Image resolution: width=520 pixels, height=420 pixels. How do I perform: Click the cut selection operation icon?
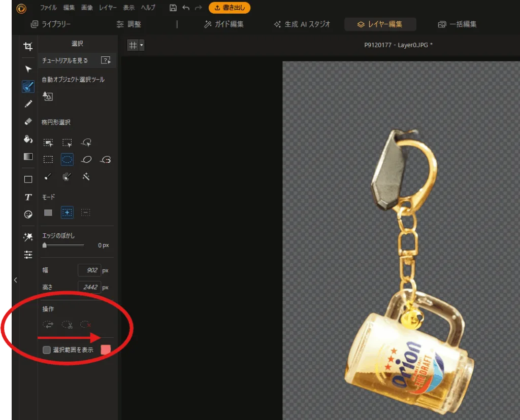pos(67,325)
